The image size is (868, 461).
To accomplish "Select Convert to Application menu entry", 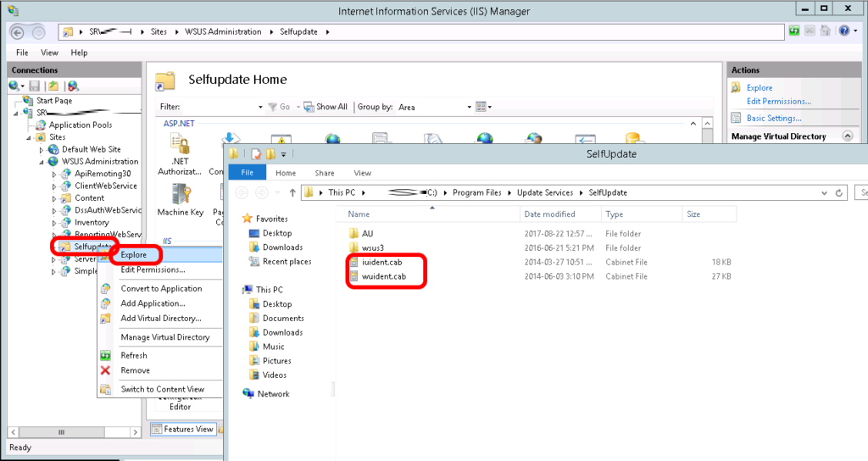I will tap(161, 288).
